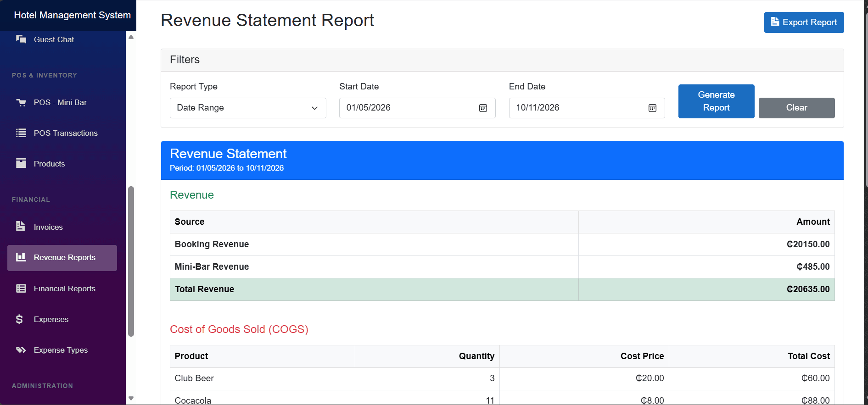Image resolution: width=868 pixels, height=405 pixels.
Task: Open the Start Date calendar picker icon
Action: pos(483,108)
